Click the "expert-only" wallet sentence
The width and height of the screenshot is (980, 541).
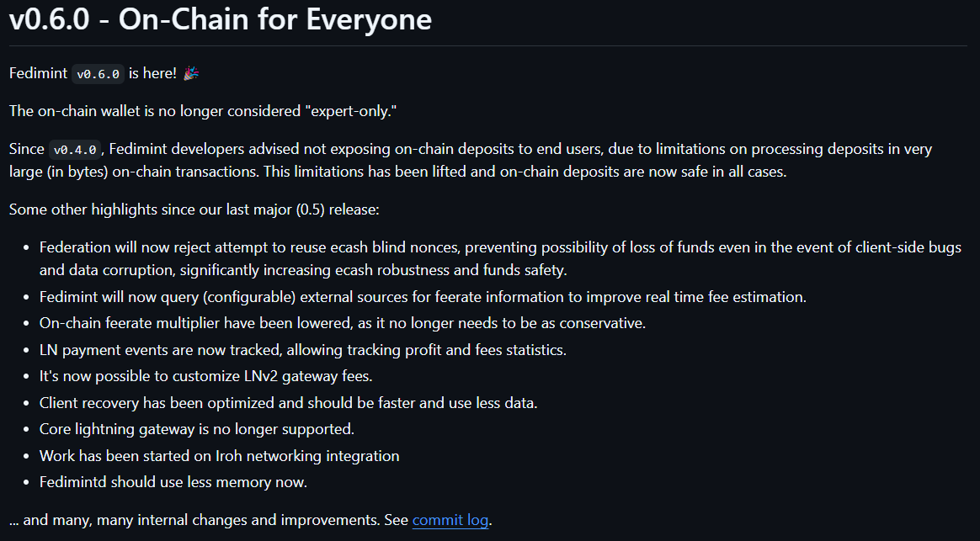[203, 111]
